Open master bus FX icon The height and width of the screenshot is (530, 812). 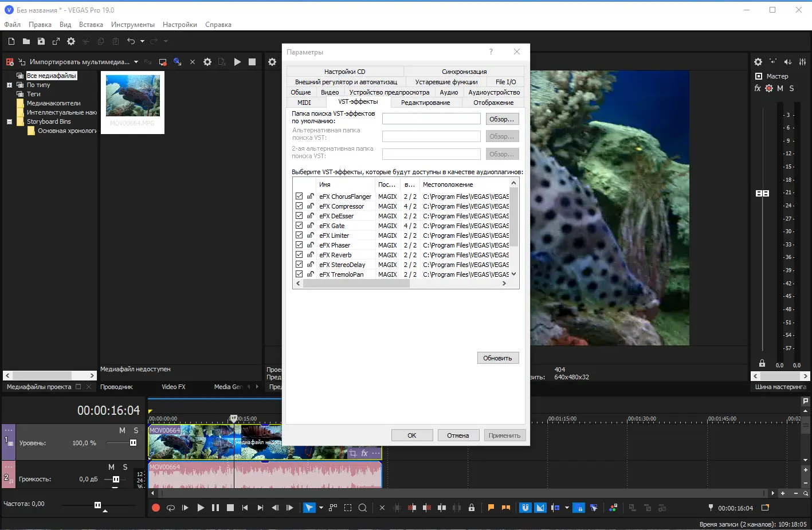click(758, 88)
